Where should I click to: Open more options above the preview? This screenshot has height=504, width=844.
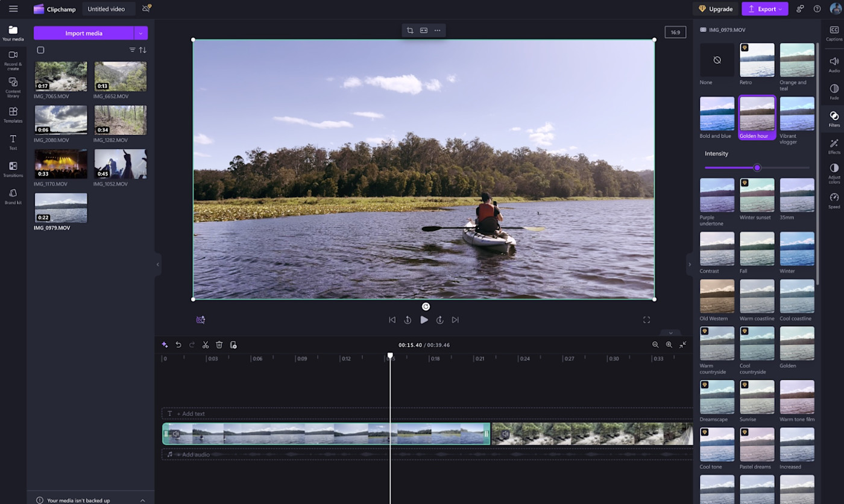[438, 30]
